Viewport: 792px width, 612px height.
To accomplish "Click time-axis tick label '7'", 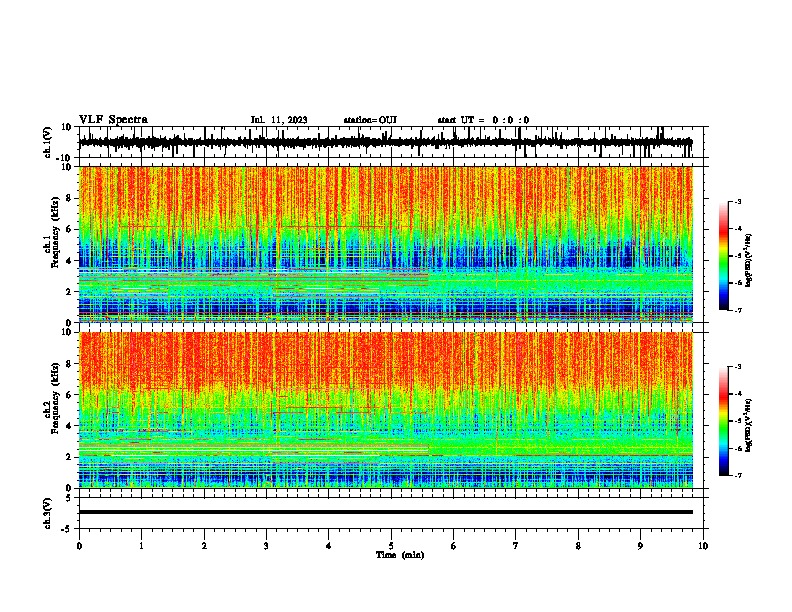I will tap(516, 546).
